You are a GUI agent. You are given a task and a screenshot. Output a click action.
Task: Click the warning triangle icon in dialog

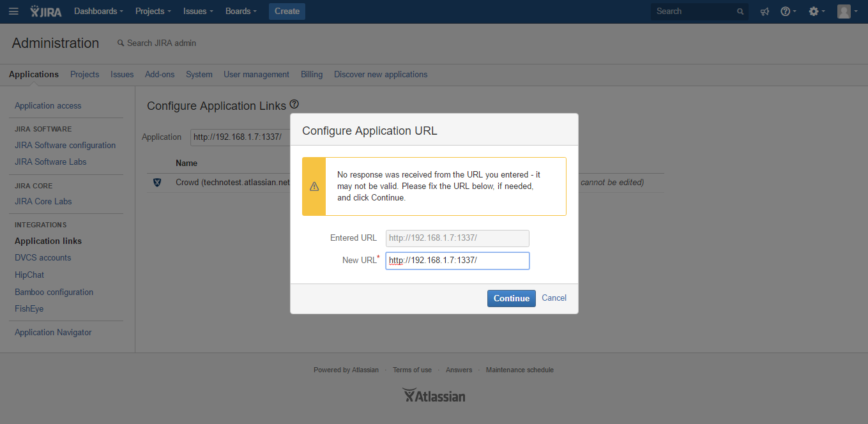(x=314, y=186)
